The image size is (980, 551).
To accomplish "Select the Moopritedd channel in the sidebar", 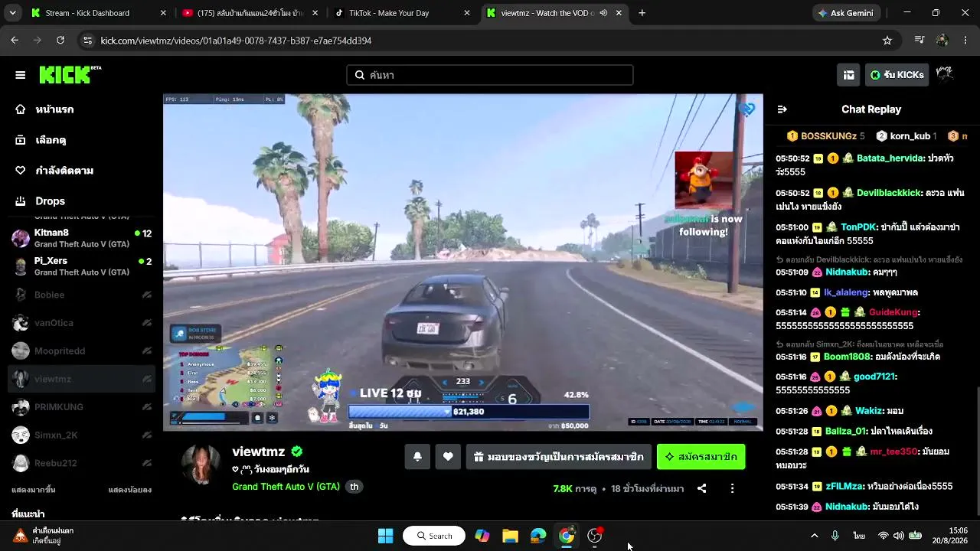I will (x=81, y=351).
